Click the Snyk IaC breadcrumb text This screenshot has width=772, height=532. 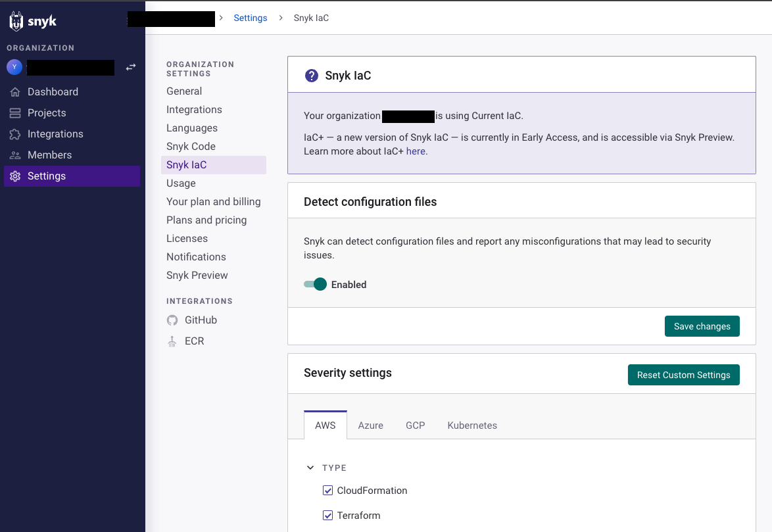[311, 18]
